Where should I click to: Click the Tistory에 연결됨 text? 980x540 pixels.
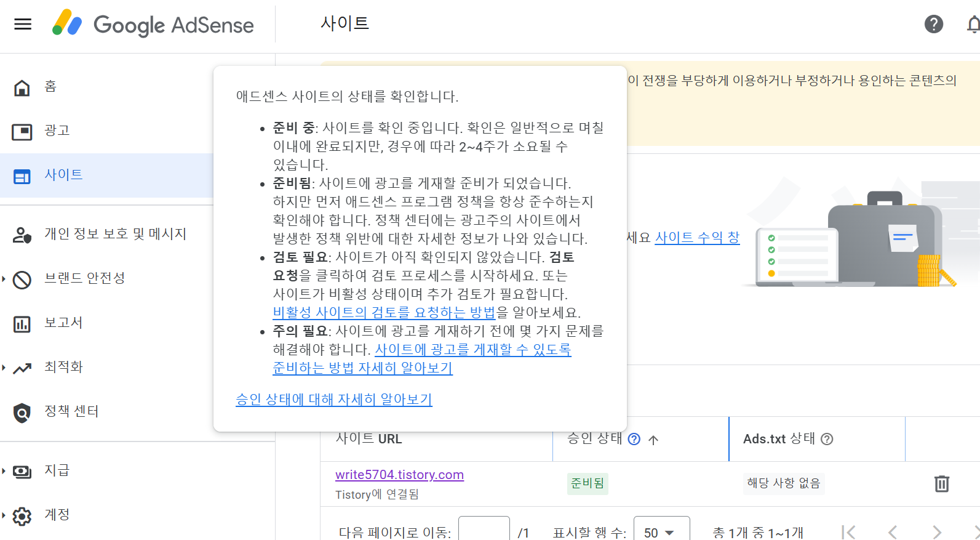coord(377,494)
